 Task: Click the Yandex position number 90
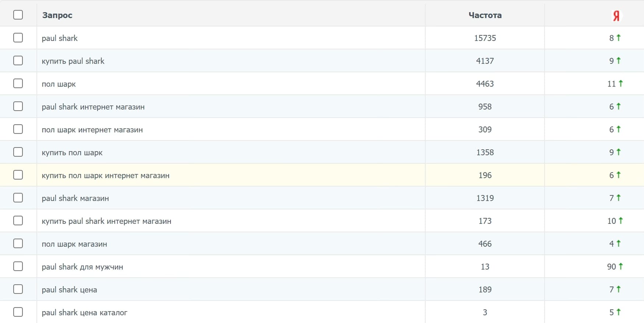tap(612, 267)
